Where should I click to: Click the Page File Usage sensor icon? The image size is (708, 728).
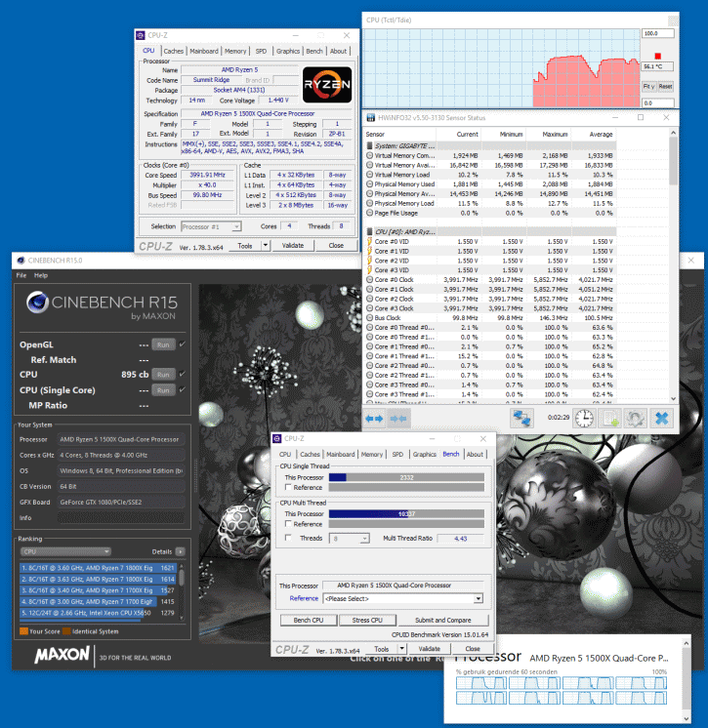point(370,213)
